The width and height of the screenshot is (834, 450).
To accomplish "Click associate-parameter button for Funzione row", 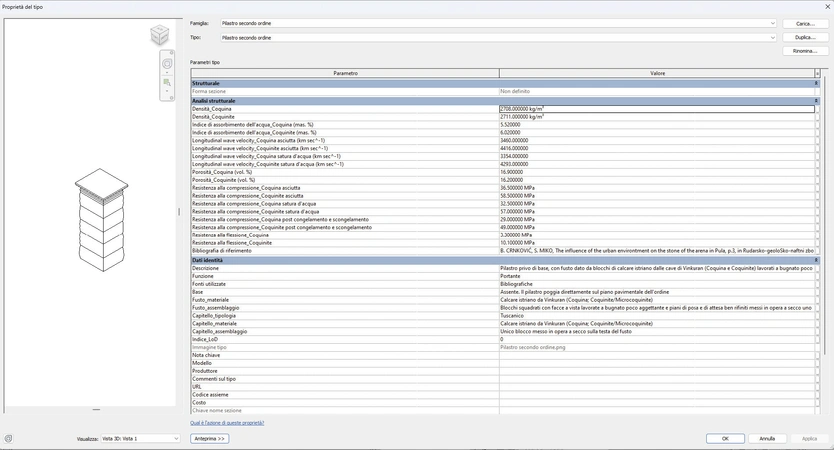I will pyautogui.click(x=817, y=277).
